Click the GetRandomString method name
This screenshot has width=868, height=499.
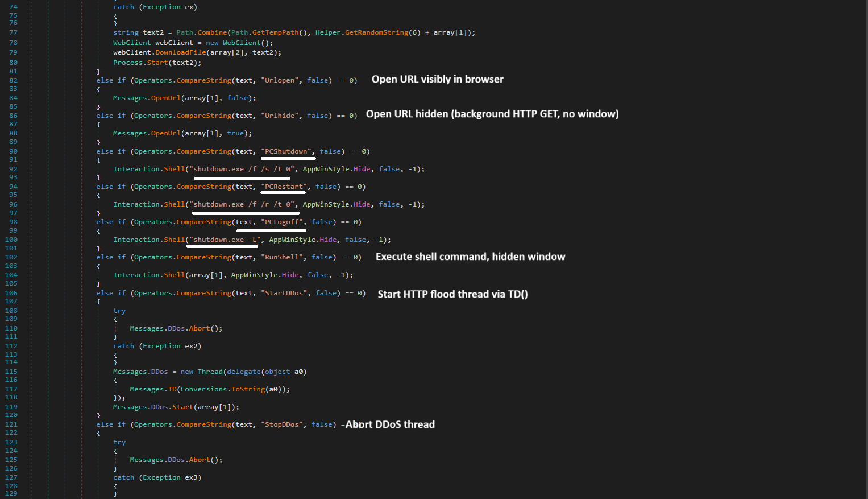click(x=376, y=32)
